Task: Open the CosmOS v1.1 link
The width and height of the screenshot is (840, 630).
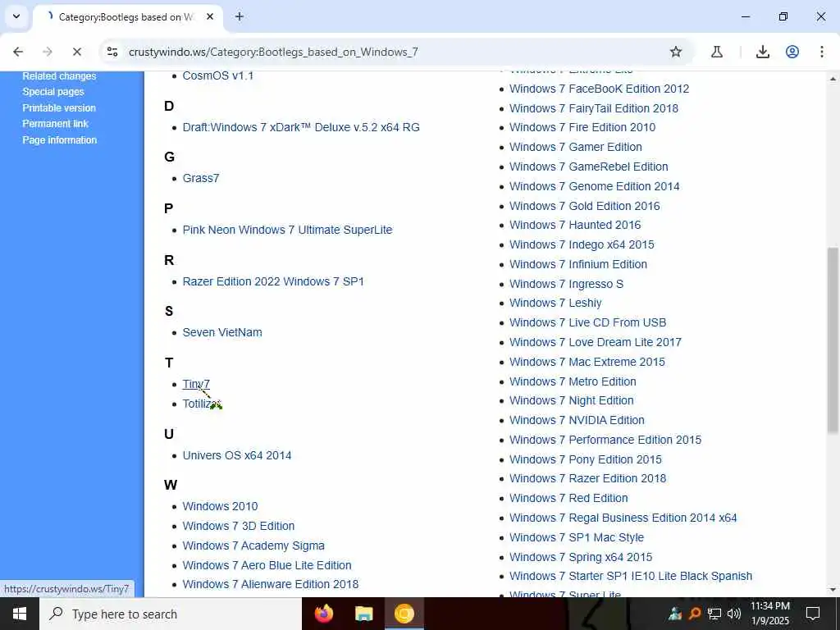Action: (x=218, y=75)
